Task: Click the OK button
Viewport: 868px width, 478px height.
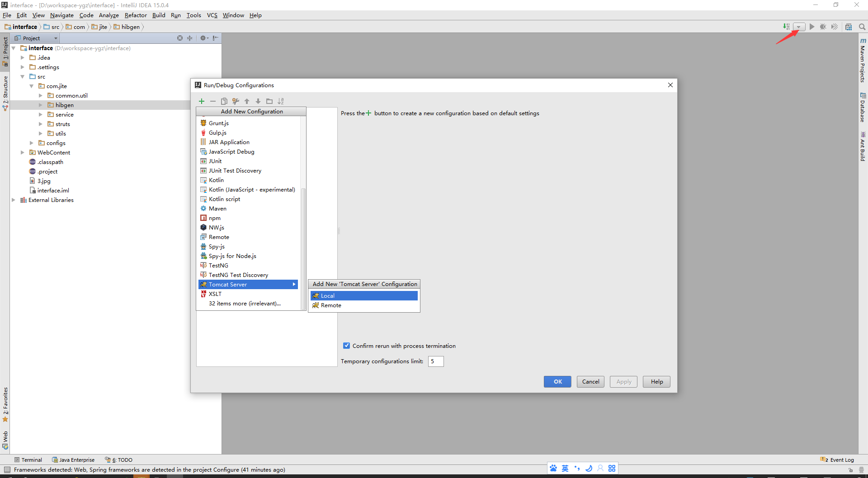Action: click(557, 382)
